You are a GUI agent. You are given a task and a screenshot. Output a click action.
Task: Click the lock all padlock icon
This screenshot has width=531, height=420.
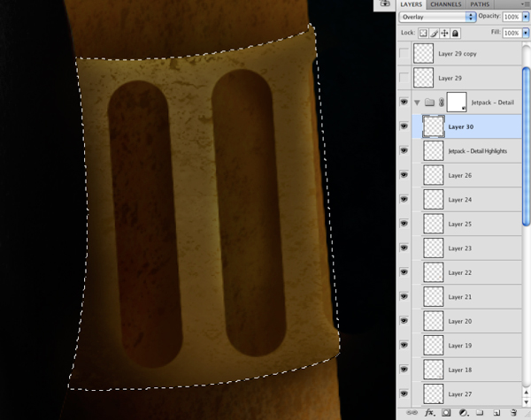click(456, 34)
